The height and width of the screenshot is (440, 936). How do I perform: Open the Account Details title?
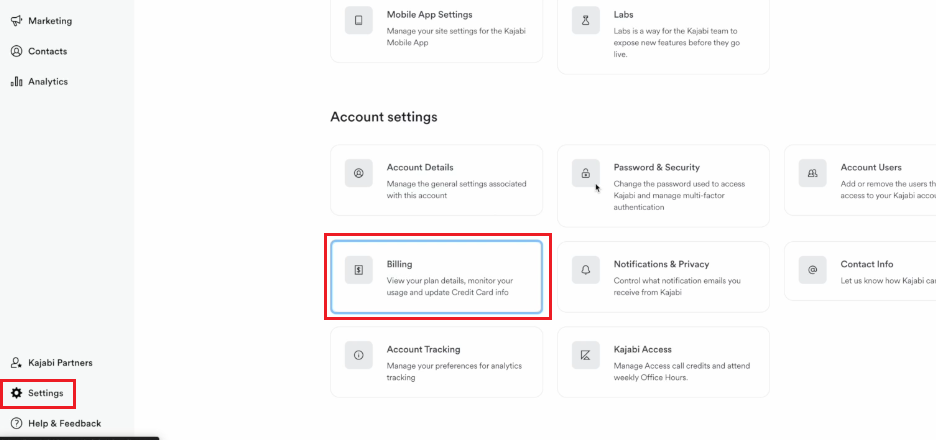420,167
